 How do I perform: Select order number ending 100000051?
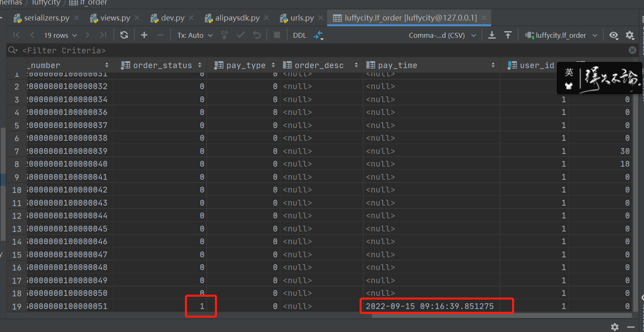70,306
